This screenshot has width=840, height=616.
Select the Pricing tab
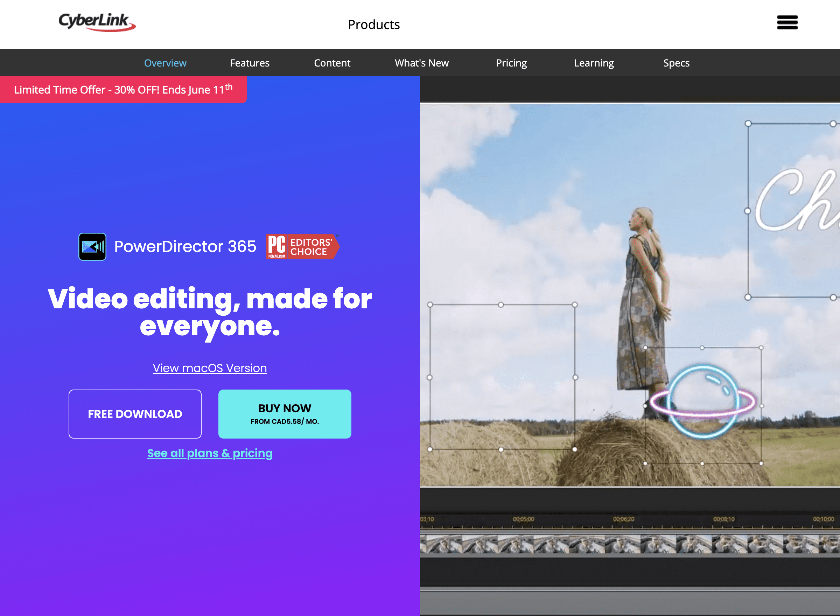click(511, 63)
